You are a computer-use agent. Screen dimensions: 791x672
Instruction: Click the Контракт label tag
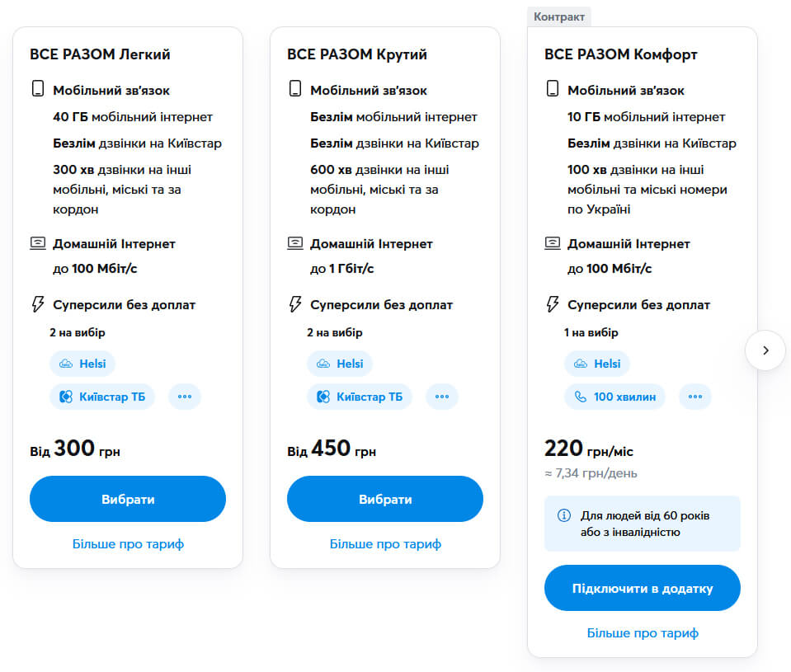point(559,16)
